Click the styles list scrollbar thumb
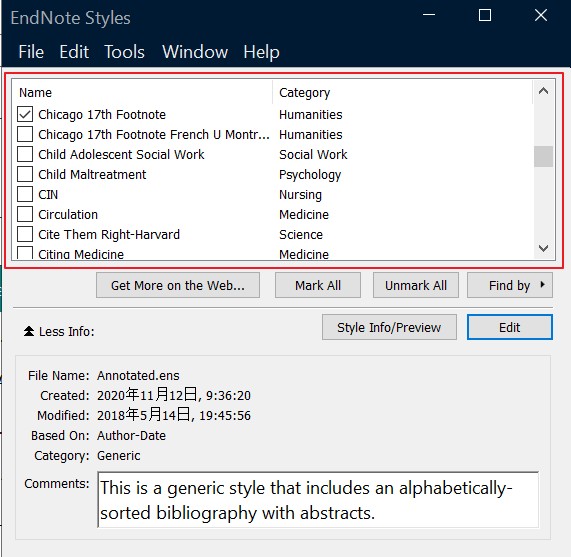 click(543, 157)
